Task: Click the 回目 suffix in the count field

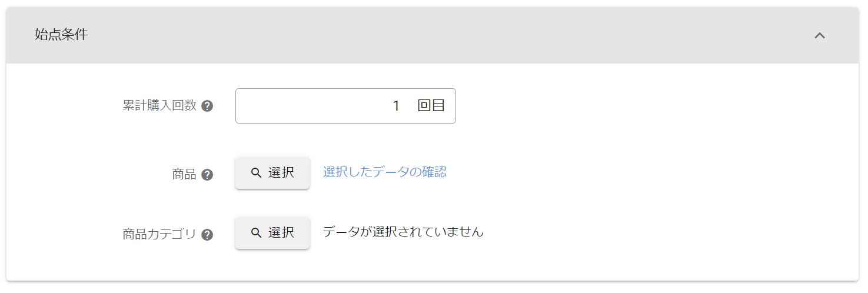Action: [x=431, y=106]
